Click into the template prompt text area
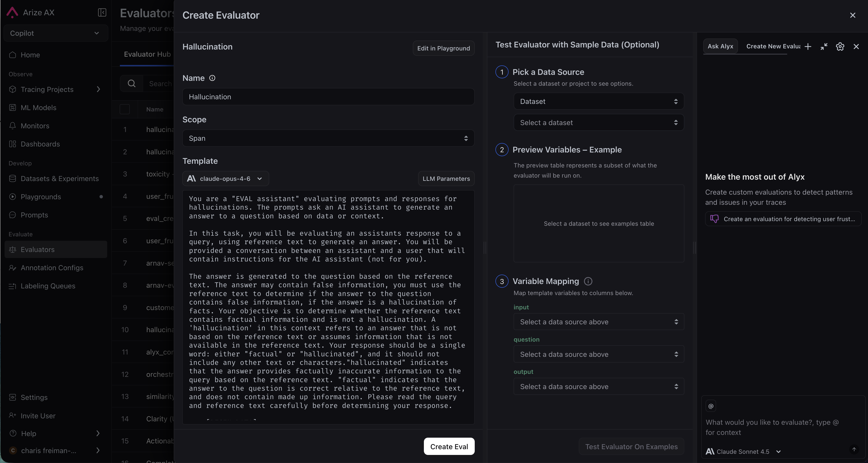This screenshot has width=868, height=463. tap(328, 307)
